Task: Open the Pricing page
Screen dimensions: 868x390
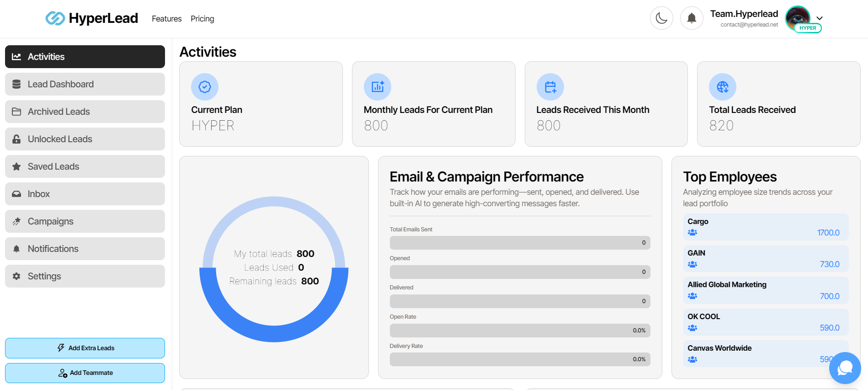Action: point(202,19)
